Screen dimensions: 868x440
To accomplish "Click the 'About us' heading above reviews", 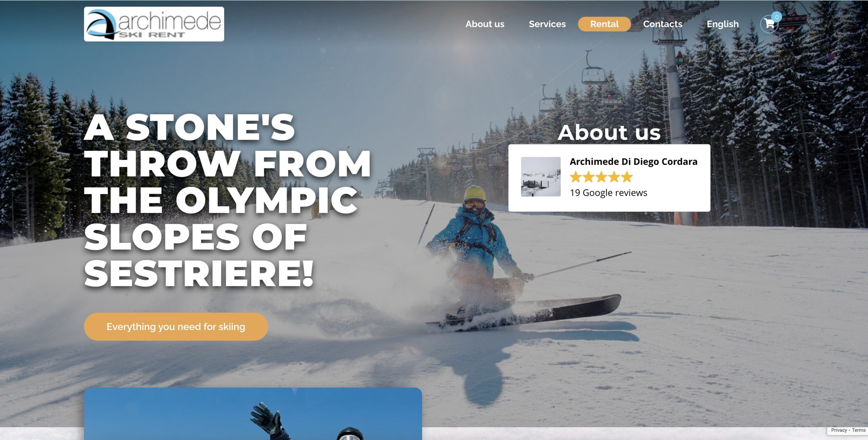I will tap(609, 132).
